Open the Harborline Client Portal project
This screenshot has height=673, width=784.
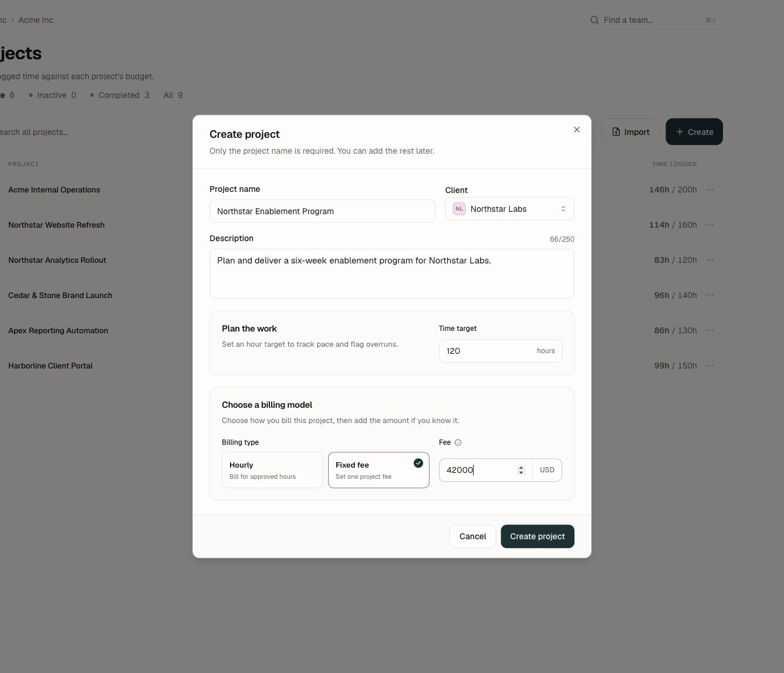[50, 366]
